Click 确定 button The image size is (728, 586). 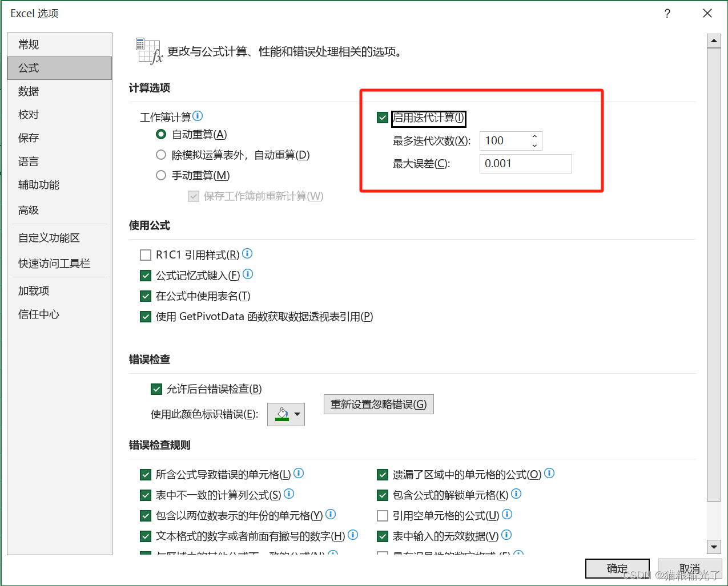tap(617, 568)
